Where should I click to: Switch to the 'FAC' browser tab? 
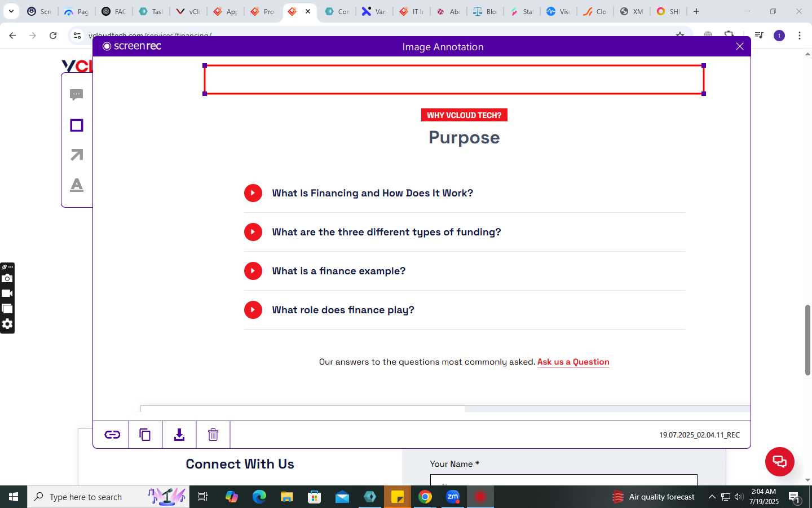point(113,11)
